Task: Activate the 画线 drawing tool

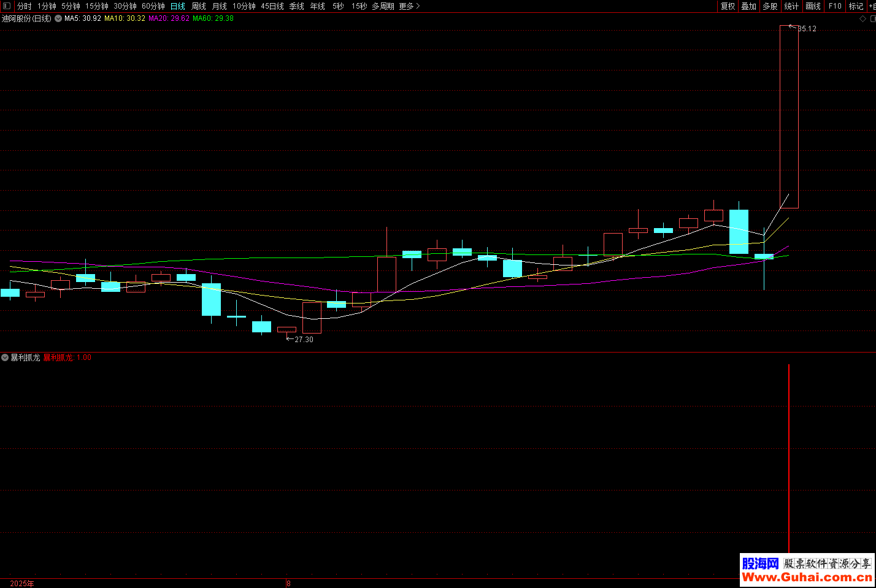Action: point(813,6)
